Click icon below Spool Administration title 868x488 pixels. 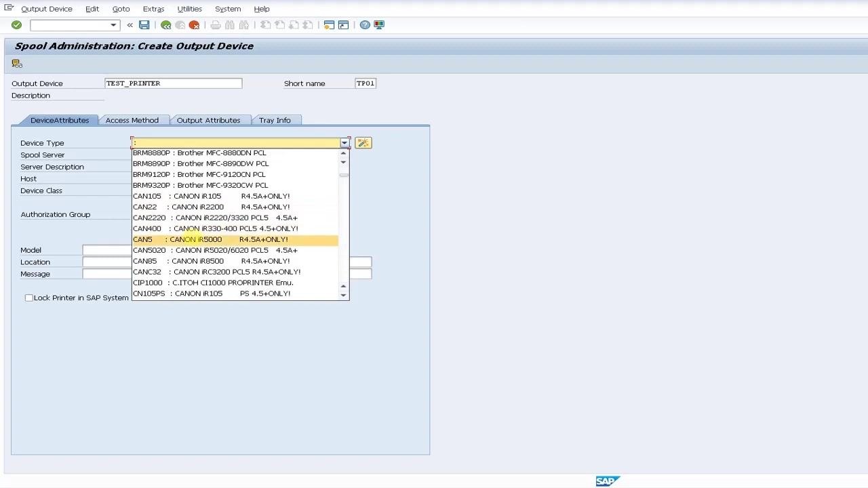tap(17, 64)
